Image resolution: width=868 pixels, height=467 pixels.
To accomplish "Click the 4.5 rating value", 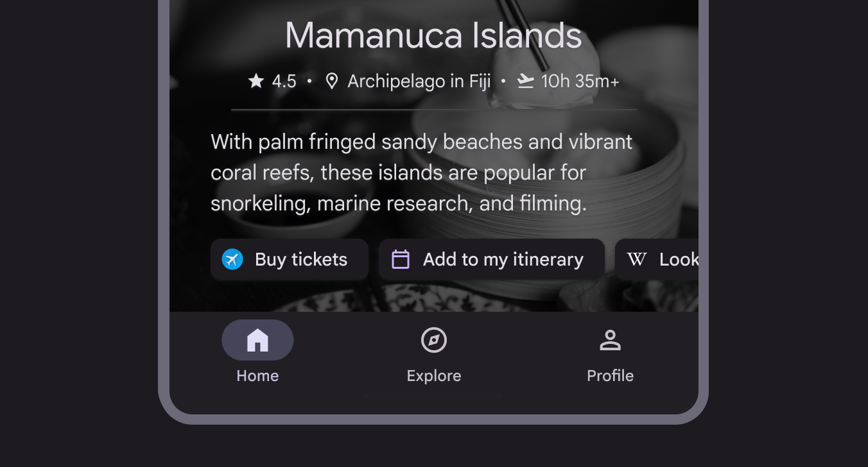I will point(284,81).
